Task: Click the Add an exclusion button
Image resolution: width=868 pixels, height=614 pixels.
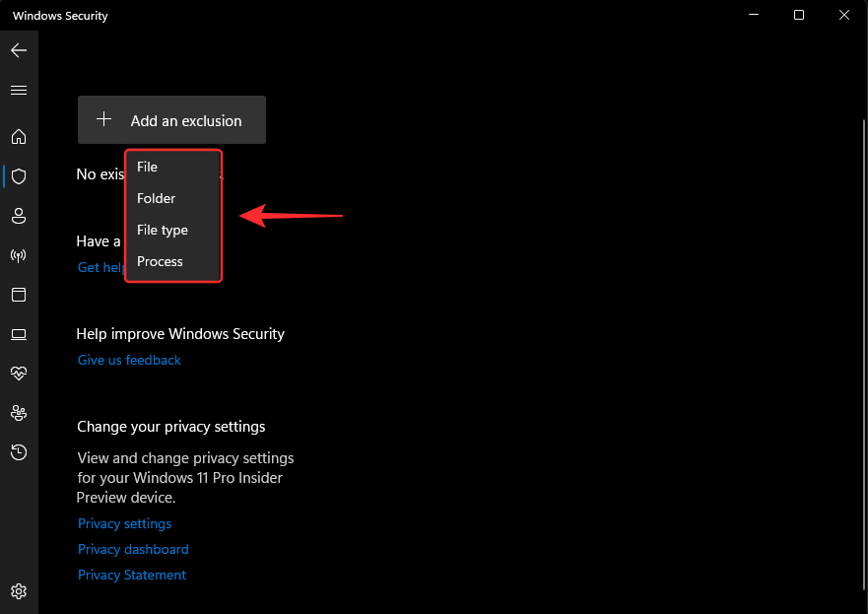Action: pos(171,120)
